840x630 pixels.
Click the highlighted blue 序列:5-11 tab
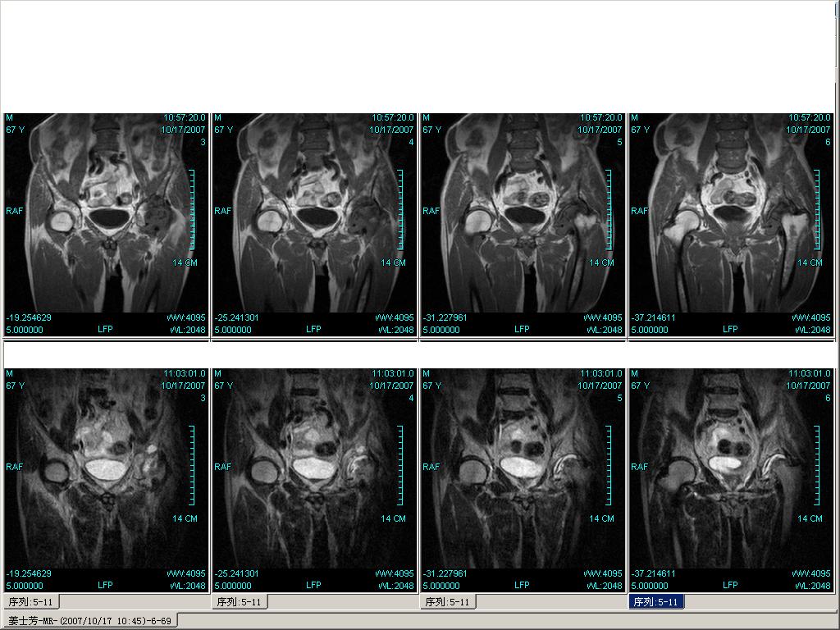[x=655, y=601]
